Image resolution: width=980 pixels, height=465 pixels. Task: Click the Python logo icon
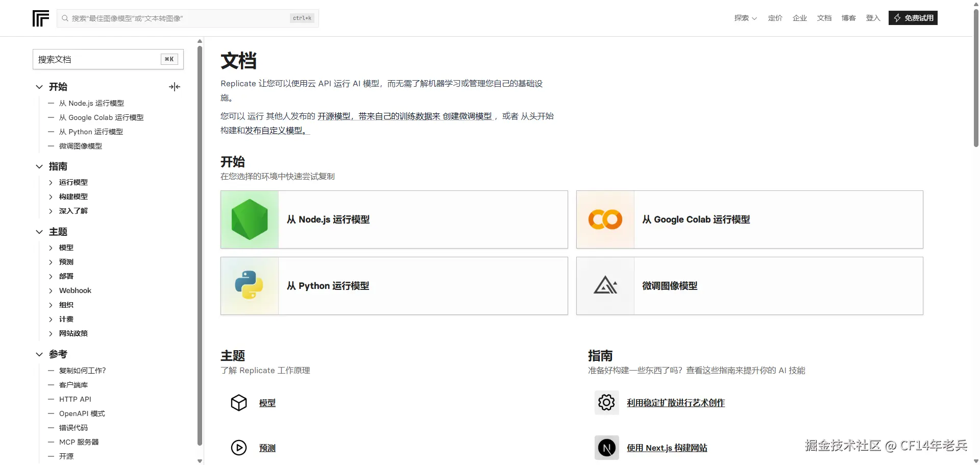(249, 285)
